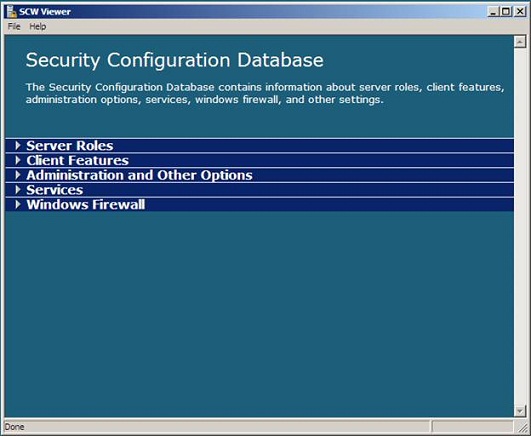
Task: Click the 'Done' status bar text
Action: (x=14, y=427)
